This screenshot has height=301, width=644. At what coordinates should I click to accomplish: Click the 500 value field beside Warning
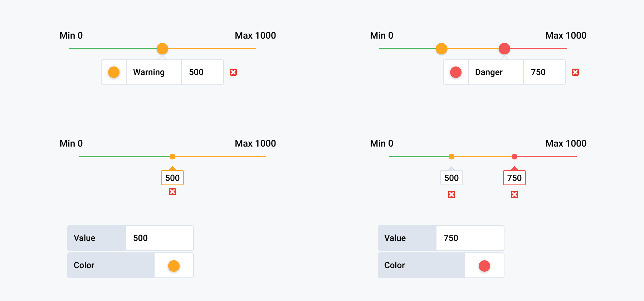coord(203,72)
